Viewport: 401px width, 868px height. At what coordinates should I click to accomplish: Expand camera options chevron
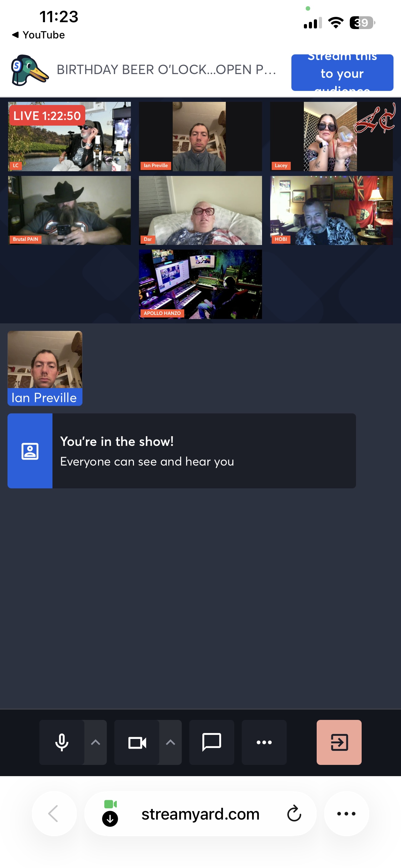171,742
